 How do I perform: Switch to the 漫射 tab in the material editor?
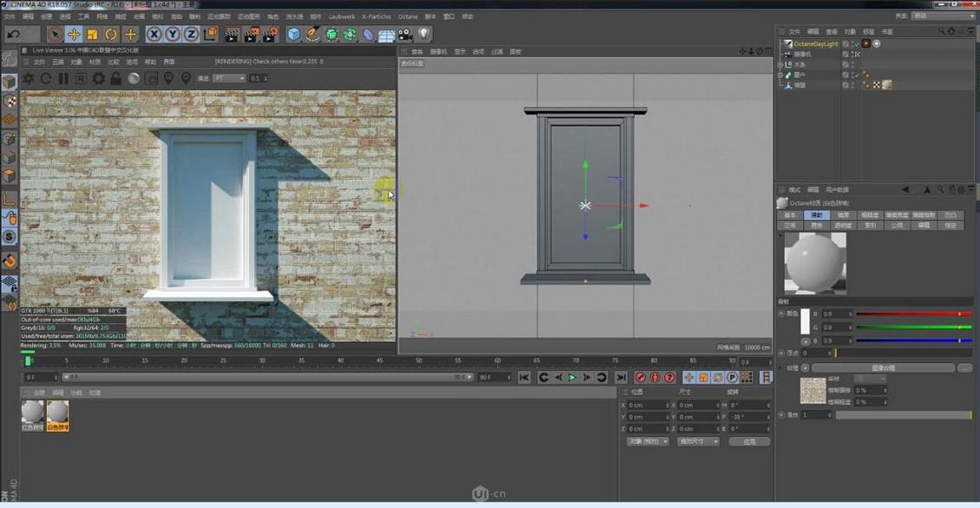click(x=819, y=214)
